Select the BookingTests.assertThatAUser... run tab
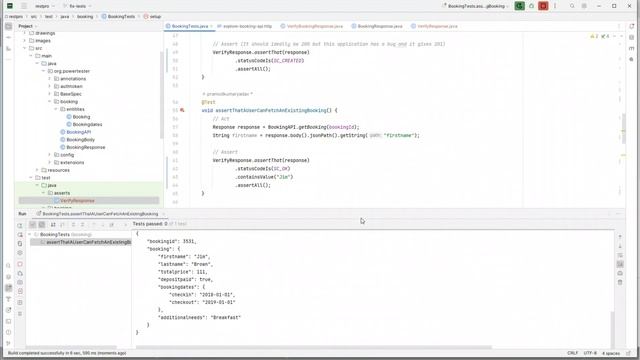This screenshot has width=640, height=360. (x=100, y=214)
